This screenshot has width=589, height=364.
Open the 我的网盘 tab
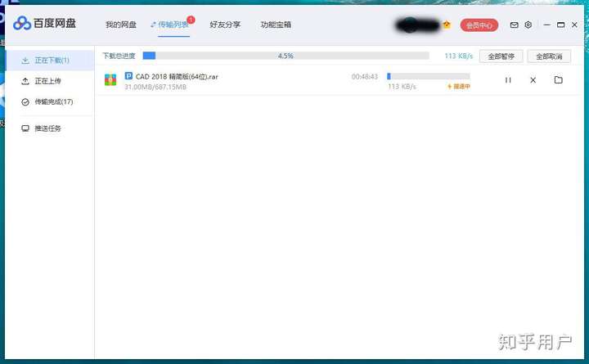click(x=120, y=25)
